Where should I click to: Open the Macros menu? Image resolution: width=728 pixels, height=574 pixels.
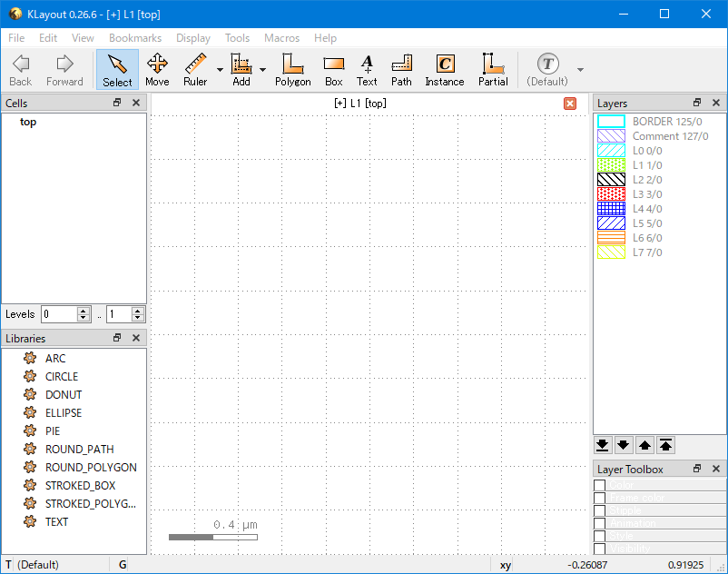point(281,38)
